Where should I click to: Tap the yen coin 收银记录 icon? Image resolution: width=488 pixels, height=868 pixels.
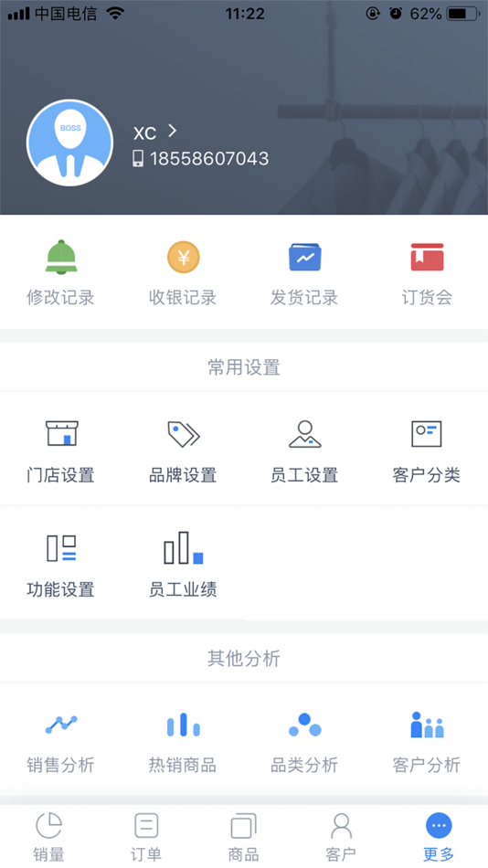(184, 257)
